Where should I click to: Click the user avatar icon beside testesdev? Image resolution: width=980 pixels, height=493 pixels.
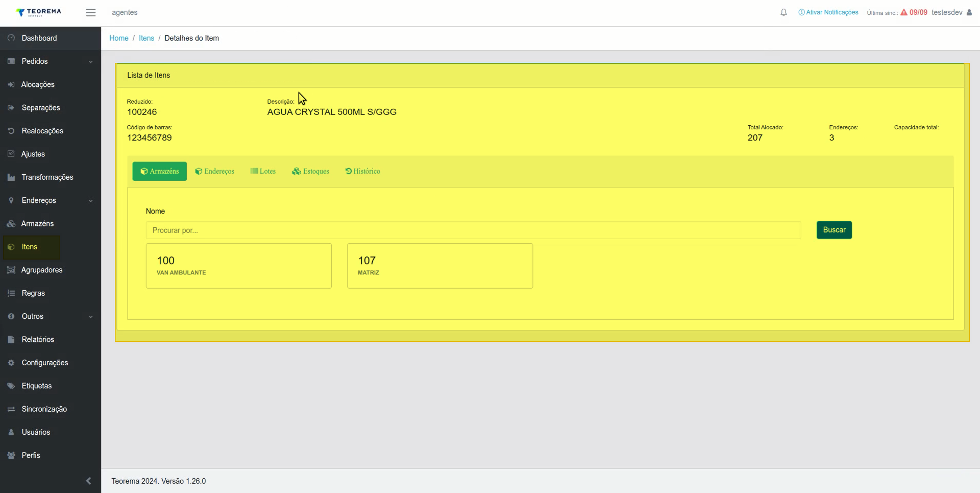[x=969, y=12]
